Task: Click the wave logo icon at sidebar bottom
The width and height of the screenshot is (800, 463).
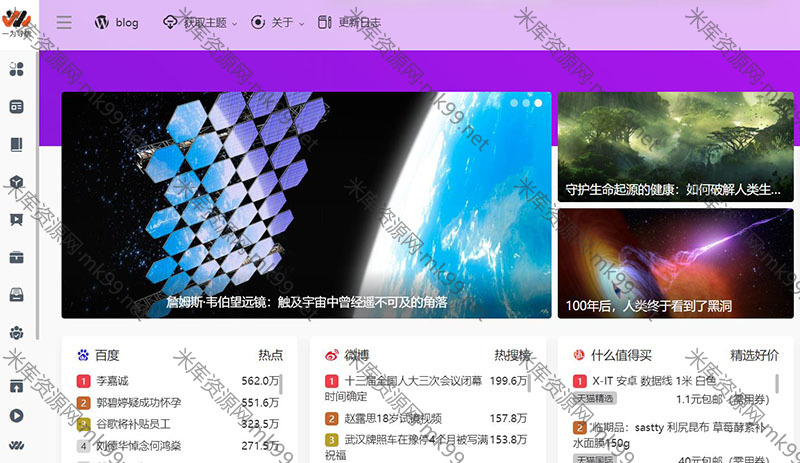Action: coord(16,446)
